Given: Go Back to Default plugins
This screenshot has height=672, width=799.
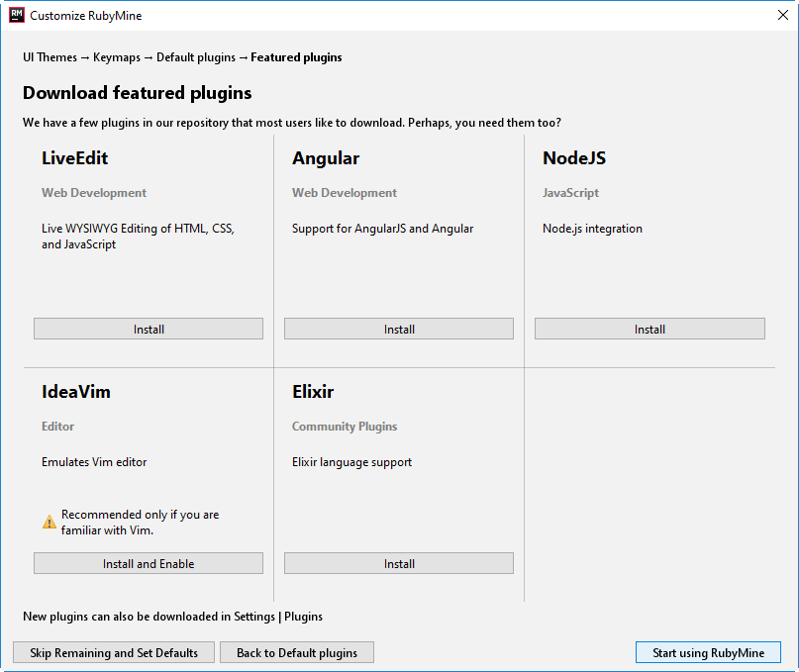Looking at the screenshot, I should click(297, 652).
